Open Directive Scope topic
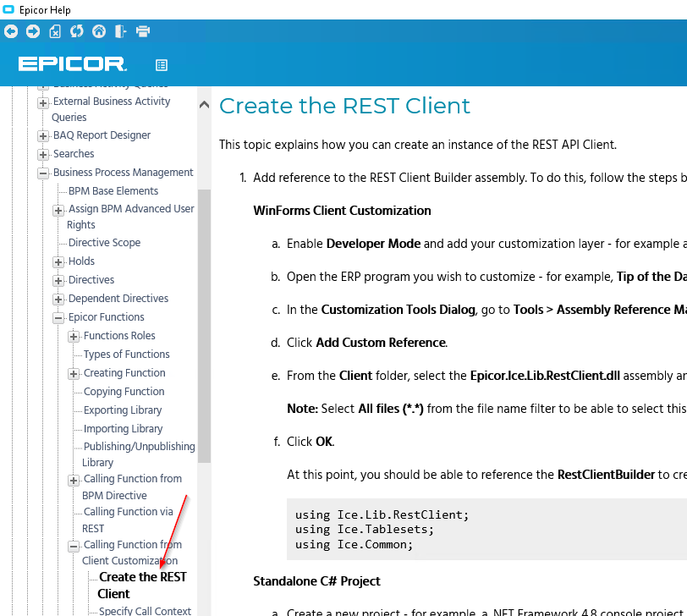This screenshot has width=687, height=616. pyautogui.click(x=104, y=243)
